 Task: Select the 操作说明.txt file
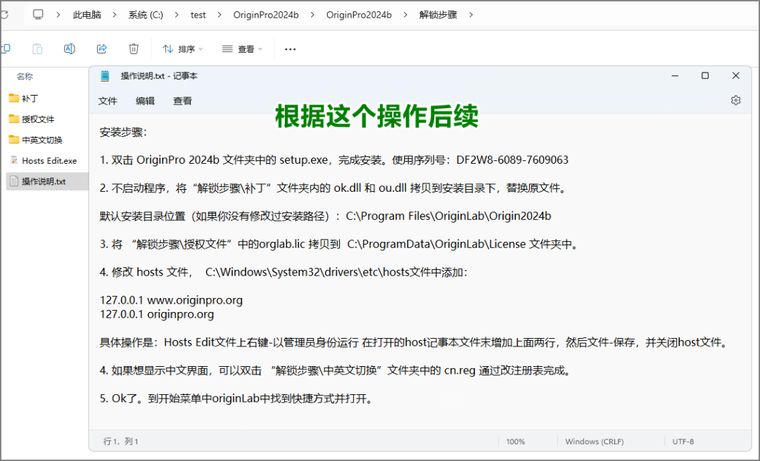[47, 181]
